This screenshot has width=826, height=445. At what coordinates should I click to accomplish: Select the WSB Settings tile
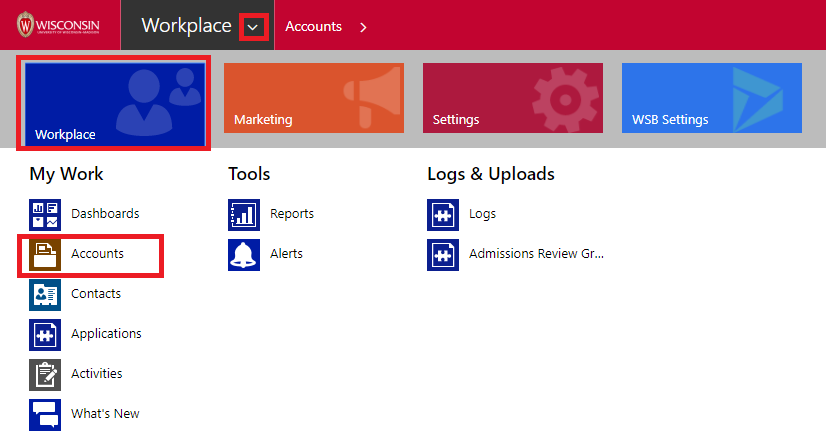pyautogui.click(x=711, y=98)
